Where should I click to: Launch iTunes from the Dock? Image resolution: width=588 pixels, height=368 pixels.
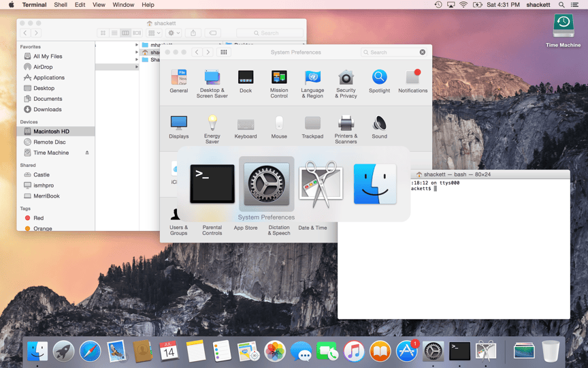pyautogui.click(x=354, y=352)
